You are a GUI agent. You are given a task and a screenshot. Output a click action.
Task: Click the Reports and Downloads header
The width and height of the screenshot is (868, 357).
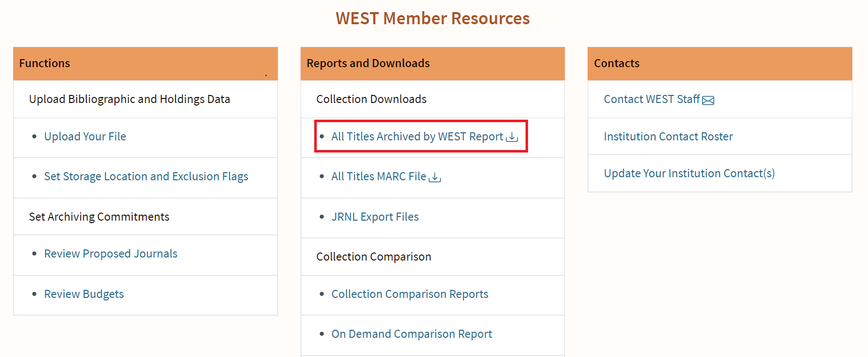click(433, 64)
